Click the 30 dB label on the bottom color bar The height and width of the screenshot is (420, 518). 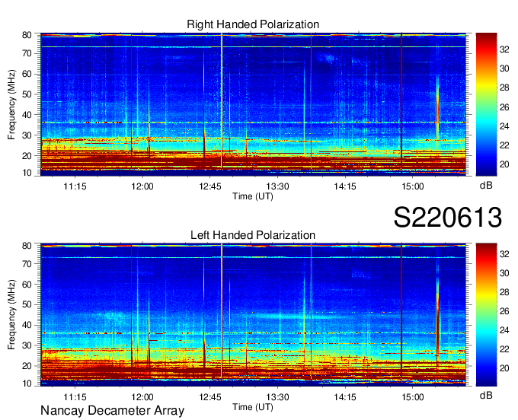[x=504, y=273]
